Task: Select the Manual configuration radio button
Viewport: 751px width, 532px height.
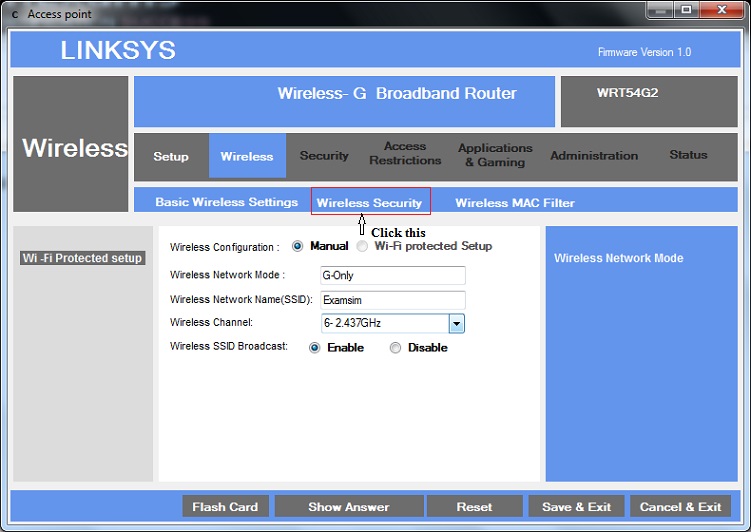Action: tap(297, 246)
